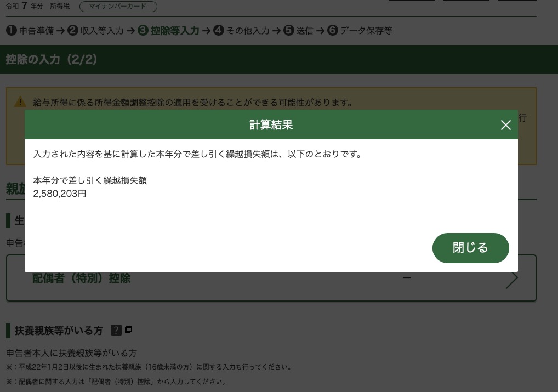Expand 配偶者（特別）控除 row using right chevron
Image resolution: width=558 pixels, height=392 pixels.
511,279
